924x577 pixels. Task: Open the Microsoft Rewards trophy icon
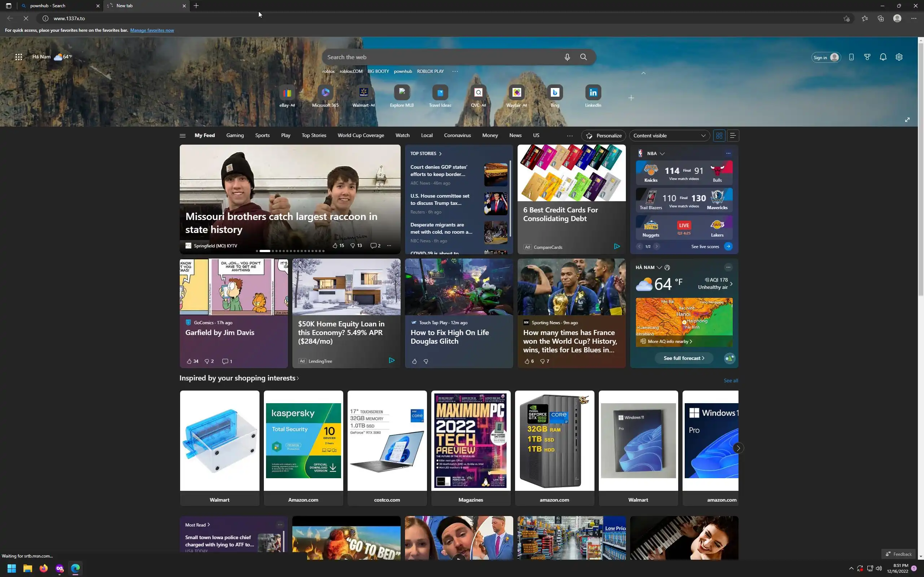[867, 57]
